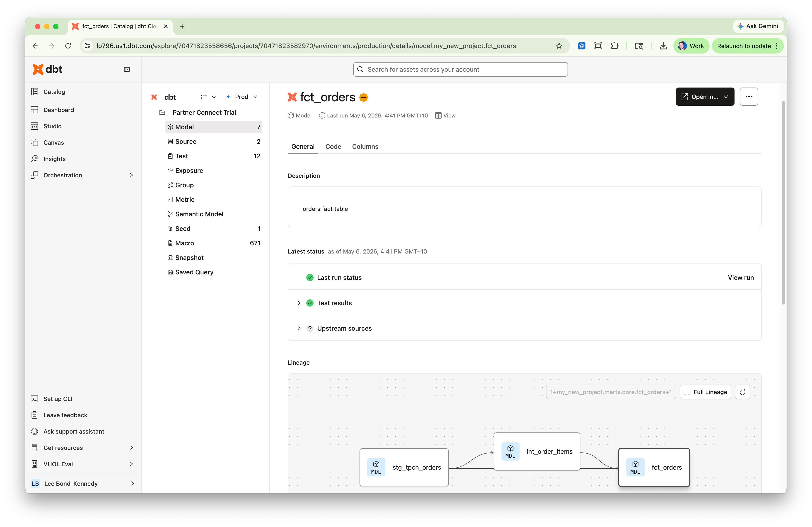Select Exposure resource type

[214, 171]
